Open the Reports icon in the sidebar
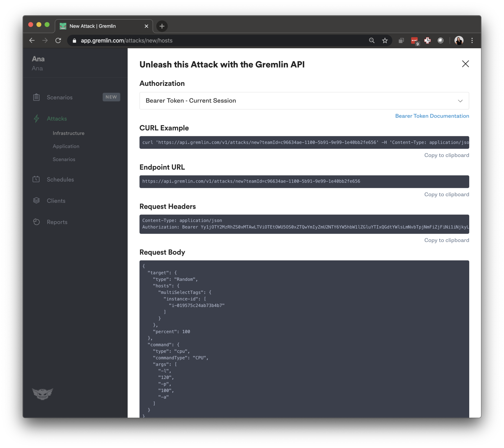Screen dimensions: 504x448 click(x=37, y=222)
